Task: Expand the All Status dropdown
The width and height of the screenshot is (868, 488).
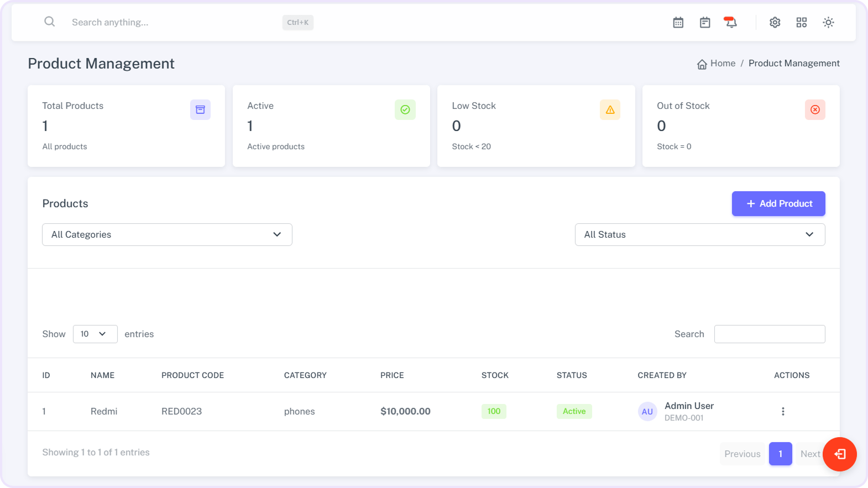Action: [699, 234]
